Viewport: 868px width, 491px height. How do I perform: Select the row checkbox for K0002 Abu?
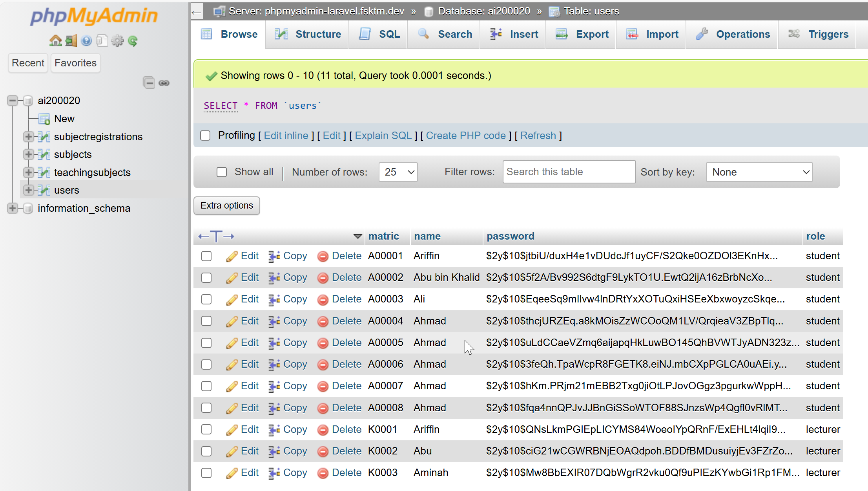pos(206,451)
